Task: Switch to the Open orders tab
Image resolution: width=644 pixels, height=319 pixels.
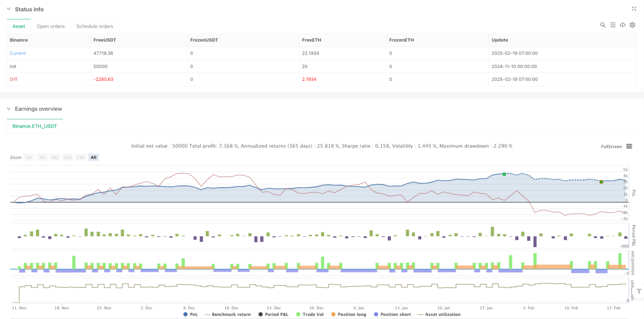Action: pyautogui.click(x=51, y=26)
